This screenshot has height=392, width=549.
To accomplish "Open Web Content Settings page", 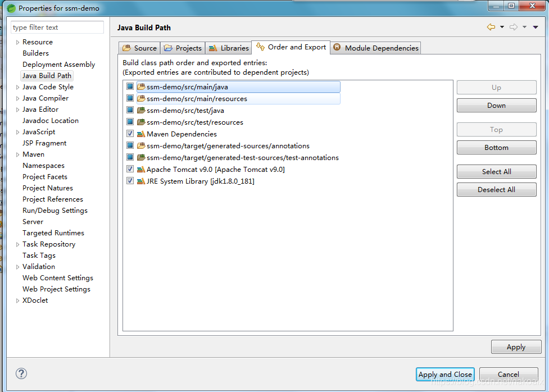I will [x=58, y=278].
